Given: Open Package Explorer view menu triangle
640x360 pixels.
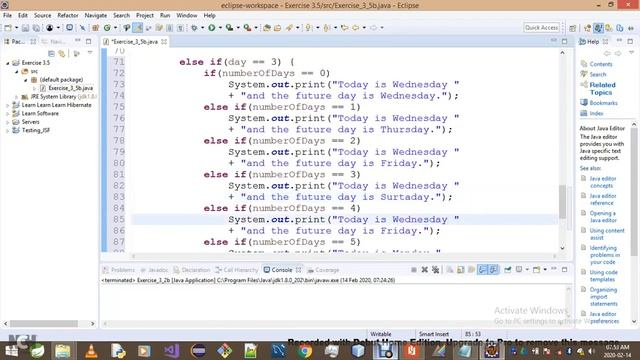Looking at the screenshot, I should click(90, 53).
